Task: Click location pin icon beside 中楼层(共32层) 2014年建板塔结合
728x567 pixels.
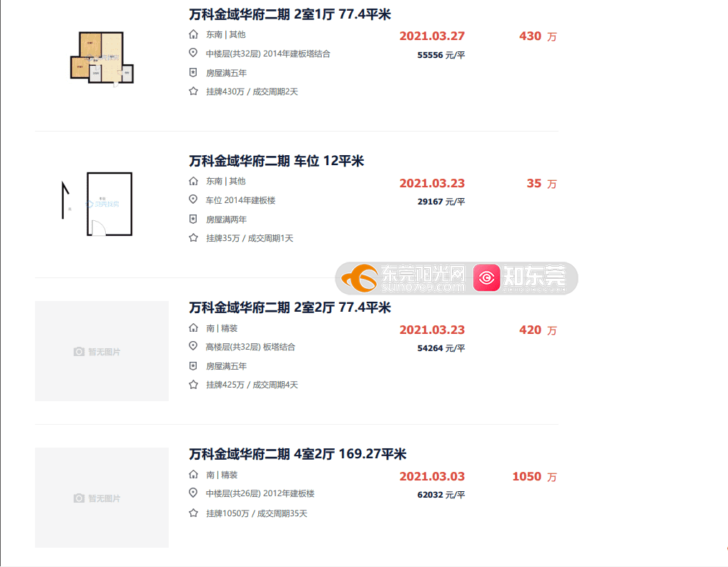Action: tap(194, 53)
